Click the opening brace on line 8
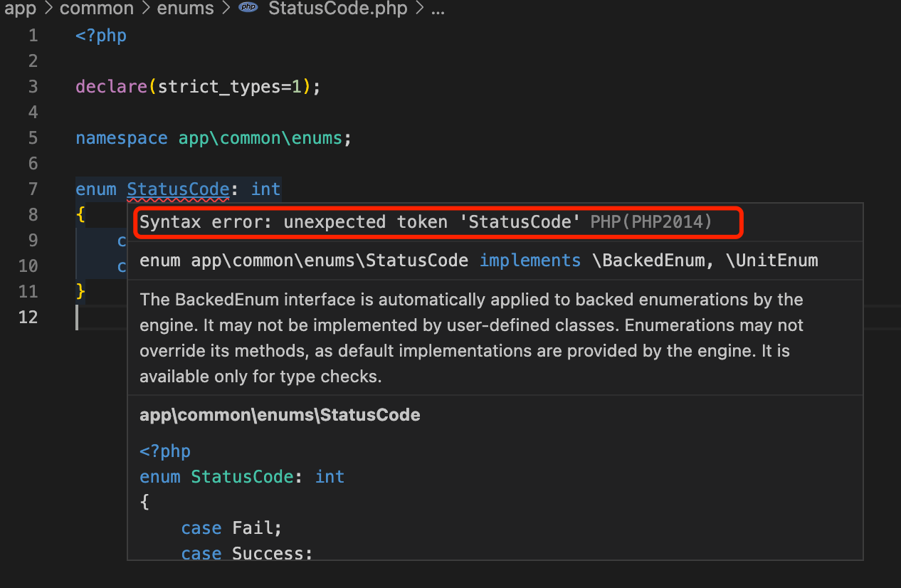 [81, 215]
